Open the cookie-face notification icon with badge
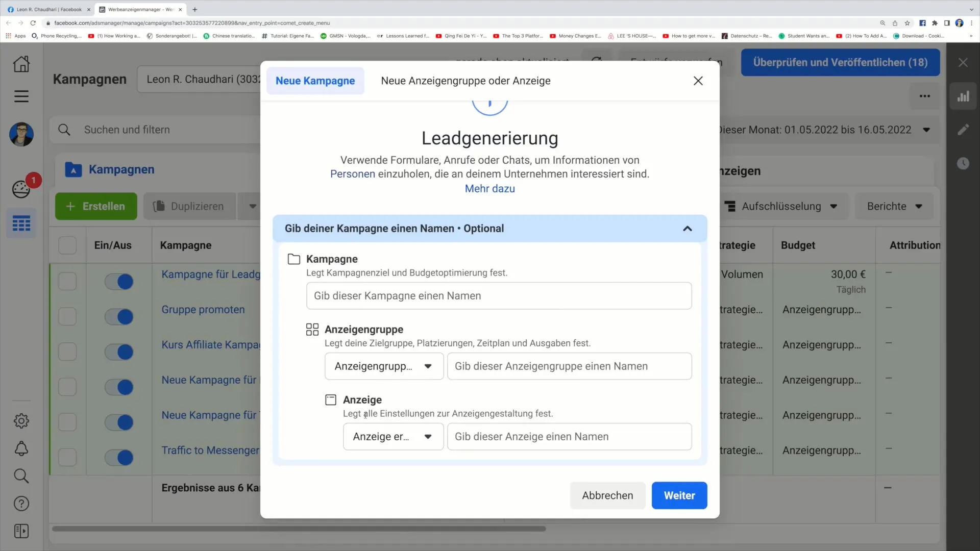Image resolution: width=980 pixels, height=551 pixels. 21,189
